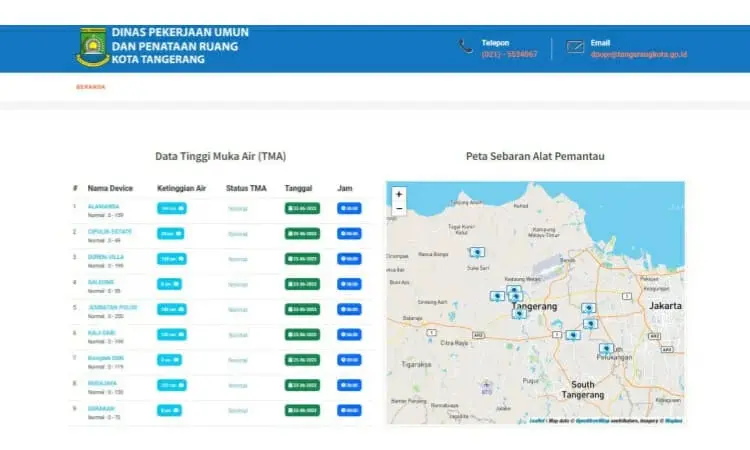The height and width of the screenshot is (450, 750).
Task: Open the device name link in row 5
Action: click(x=112, y=307)
